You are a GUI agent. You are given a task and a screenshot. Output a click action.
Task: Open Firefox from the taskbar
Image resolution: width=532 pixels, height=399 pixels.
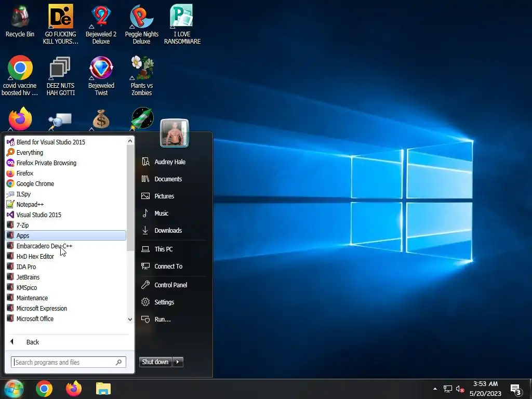pyautogui.click(x=74, y=389)
